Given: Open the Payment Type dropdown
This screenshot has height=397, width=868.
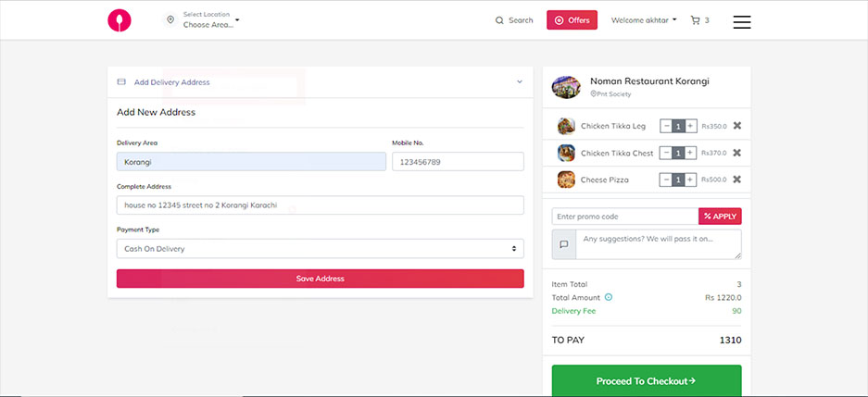Looking at the screenshot, I should point(320,249).
